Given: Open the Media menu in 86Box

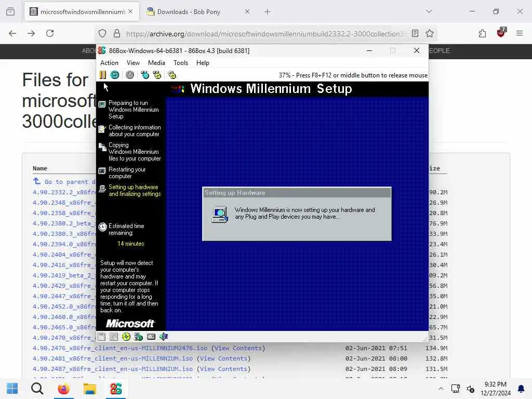Looking at the screenshot, I should (x=156, y=63).
